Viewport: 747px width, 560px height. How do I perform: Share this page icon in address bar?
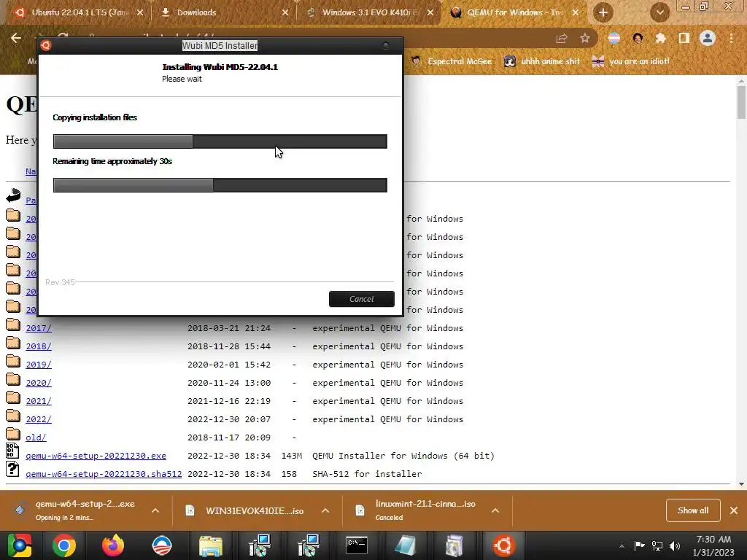point(562,39)
